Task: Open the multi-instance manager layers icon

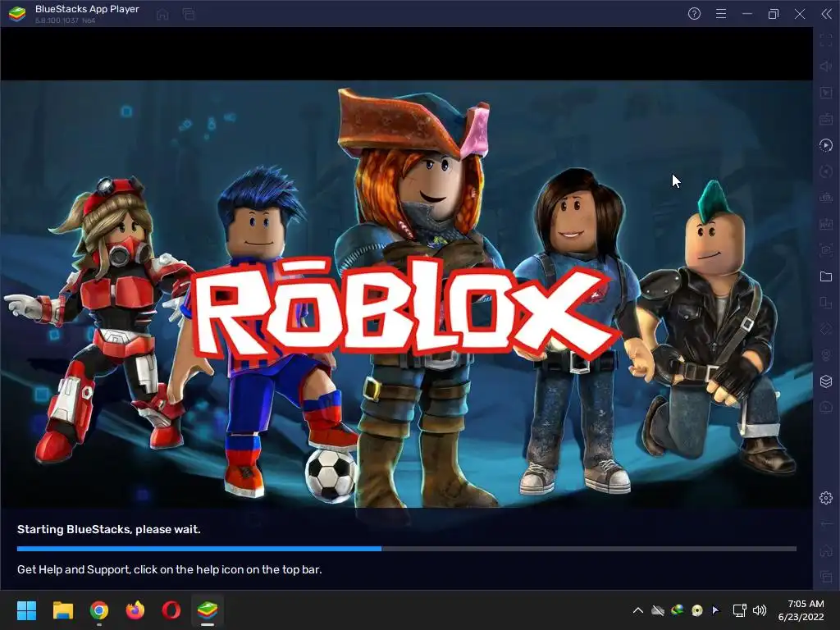Action: pyautogui.click(x=826, y=381)
